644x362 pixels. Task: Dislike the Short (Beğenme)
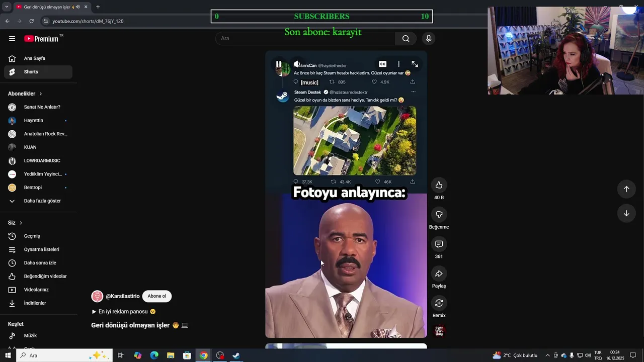(x=439, y=215)
